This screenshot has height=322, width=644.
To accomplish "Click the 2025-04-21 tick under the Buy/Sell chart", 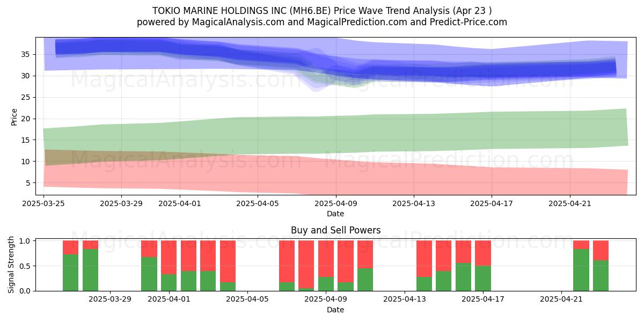I will pos(561,299).
